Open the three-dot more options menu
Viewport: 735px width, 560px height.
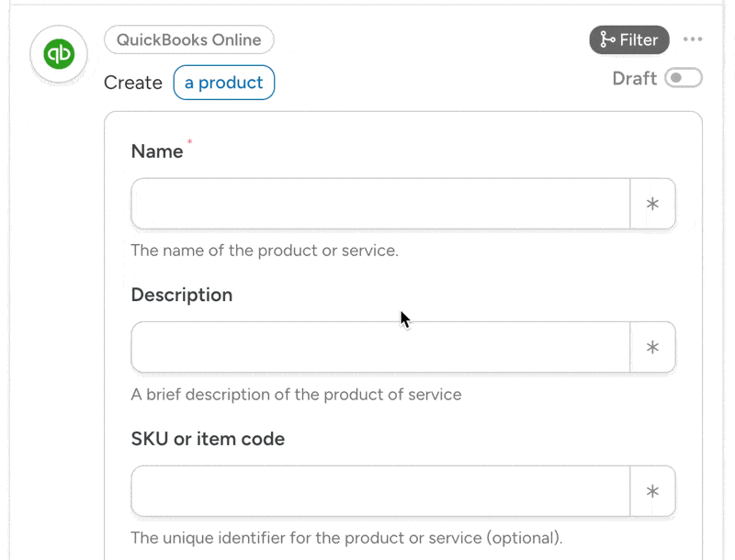[693, 39]
